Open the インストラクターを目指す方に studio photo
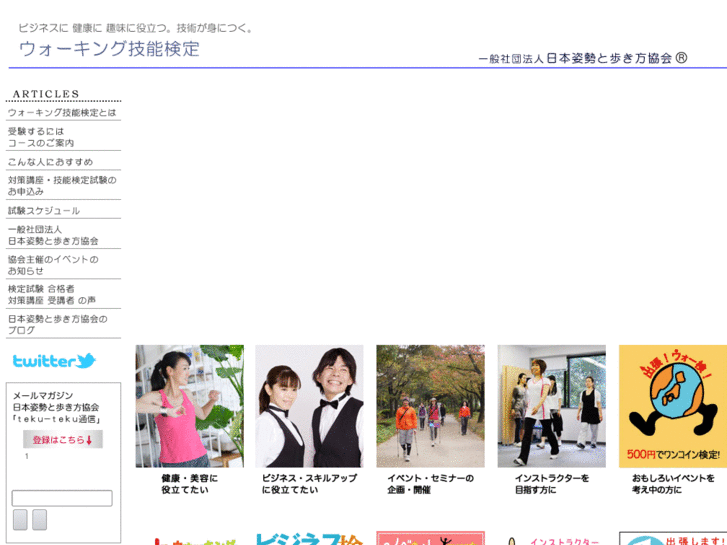Viewport: 727px width, 545px height. point(552,406)
